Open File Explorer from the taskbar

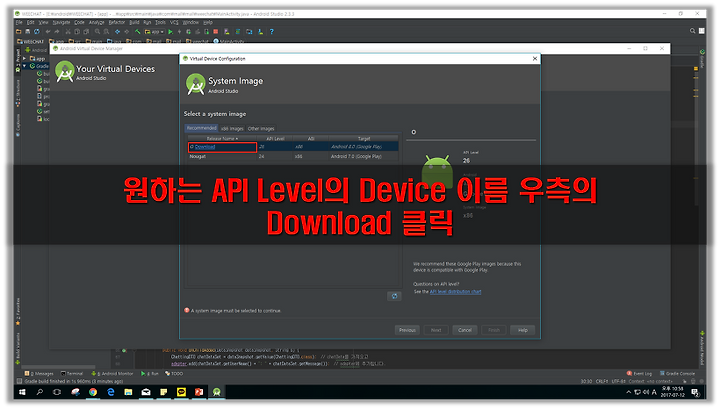(128, 392)
